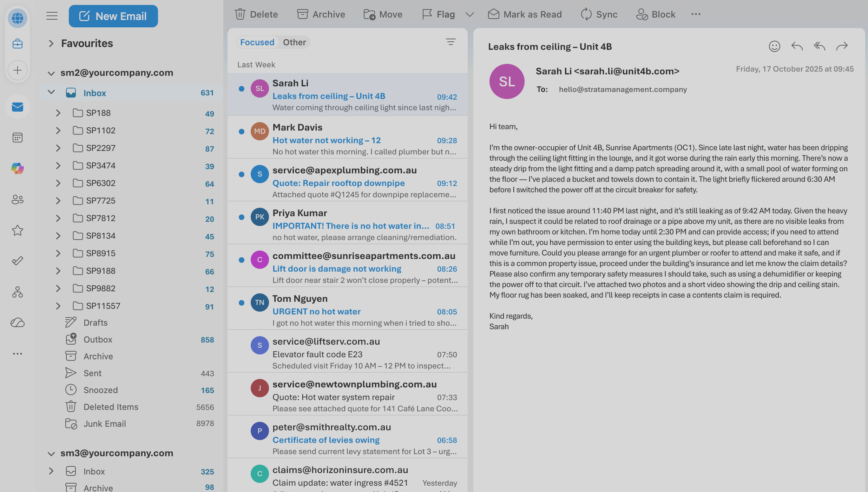Open the To Do checkmark icon

[17, 260]
